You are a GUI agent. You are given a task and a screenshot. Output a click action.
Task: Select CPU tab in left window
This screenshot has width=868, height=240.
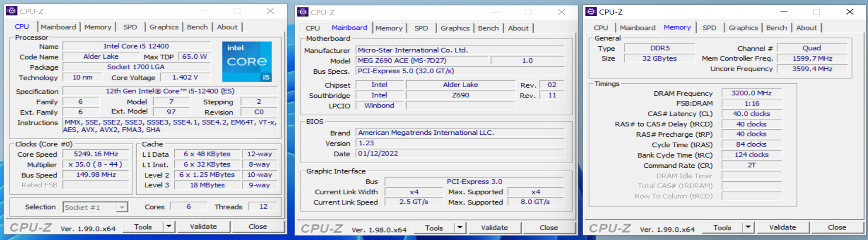pyautogui.click(x=22, y=26)
